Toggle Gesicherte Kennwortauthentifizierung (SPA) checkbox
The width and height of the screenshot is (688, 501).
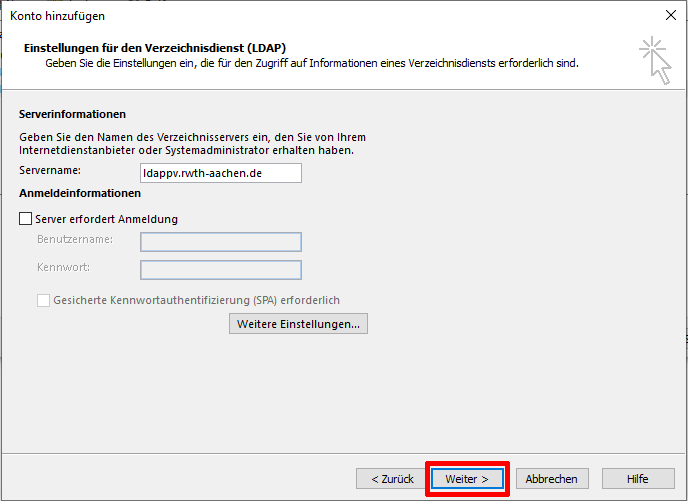[x=43, y=300]
